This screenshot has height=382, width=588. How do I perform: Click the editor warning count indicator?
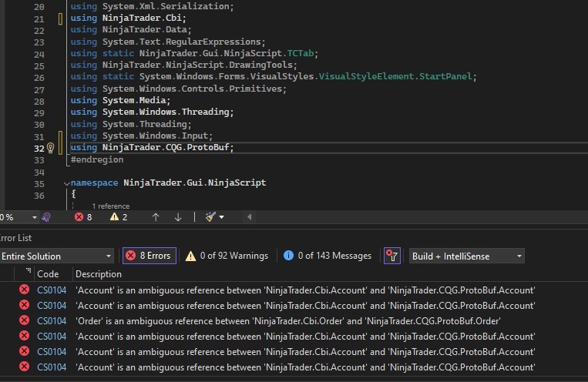119,217
